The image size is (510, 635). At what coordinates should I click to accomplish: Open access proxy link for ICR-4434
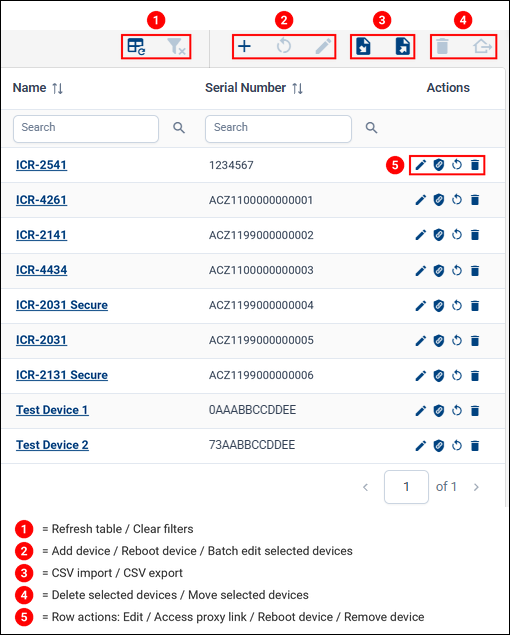click(439, 271)
